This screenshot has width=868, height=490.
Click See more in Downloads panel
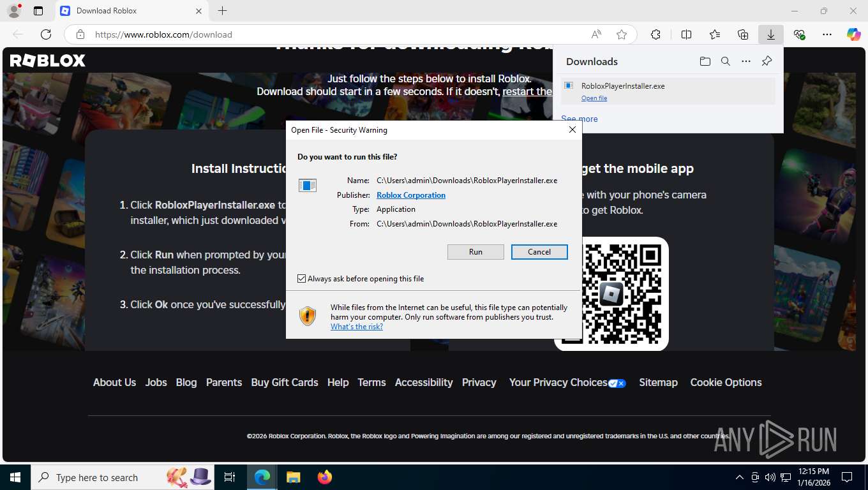click(x=580, y=119)
